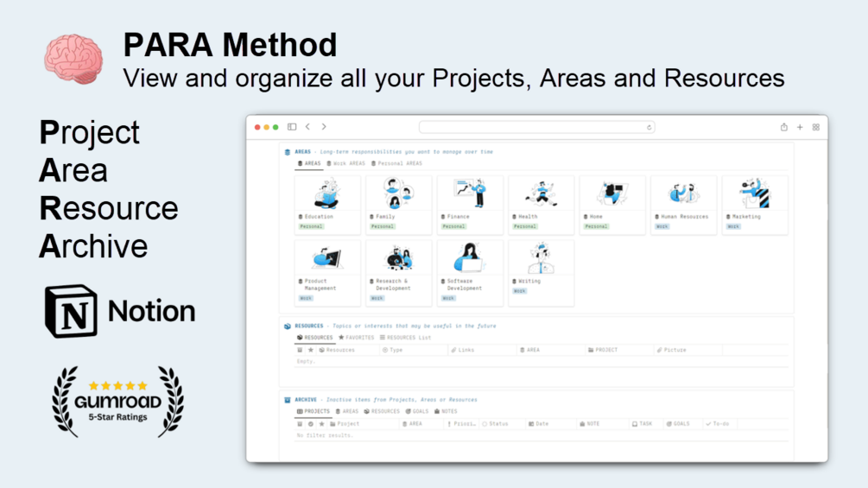Click AREA column header in Archive table
The width and height of the screenshot is (868, 488).
click(413, 424)
